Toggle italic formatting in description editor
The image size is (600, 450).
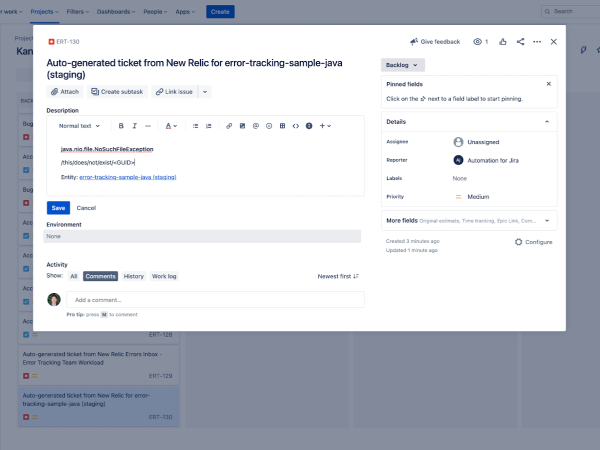click(134, 126)
